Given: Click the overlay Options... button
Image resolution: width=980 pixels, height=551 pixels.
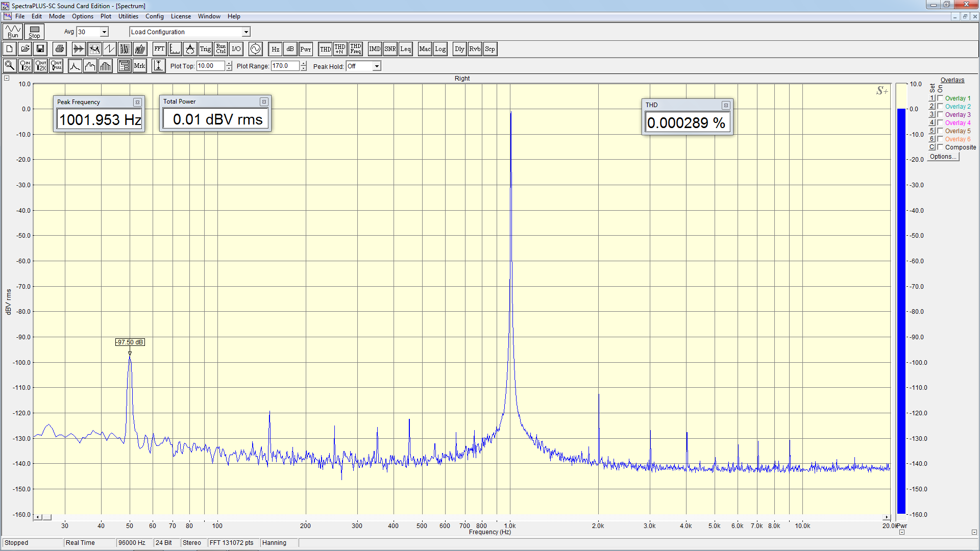Looking at the screenshot, I should click(x=943, y=157).
